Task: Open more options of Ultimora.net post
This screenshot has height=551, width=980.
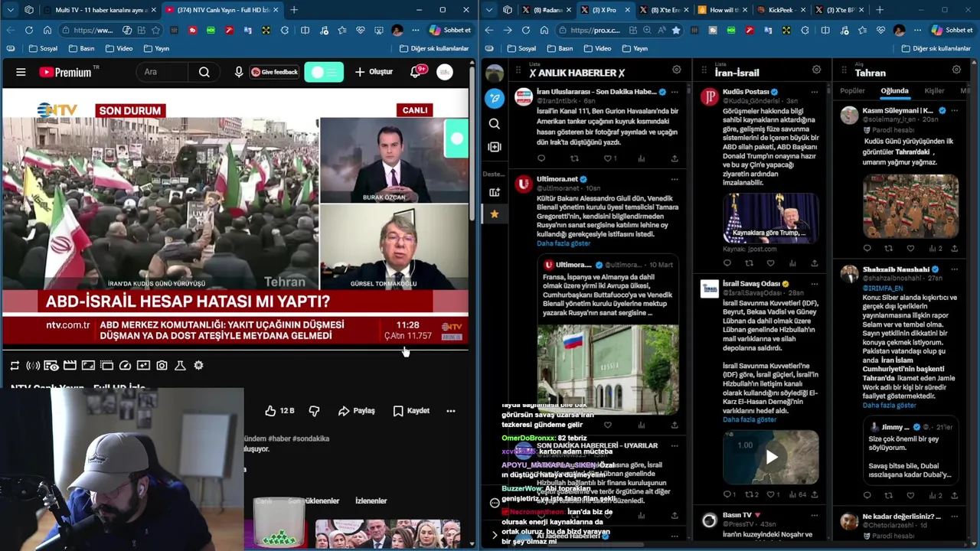Action: 674,179
